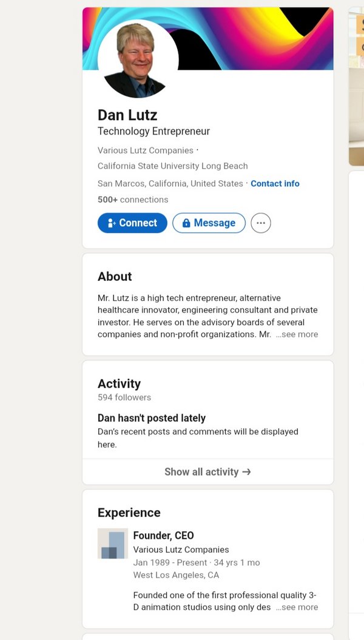This screenshot has height=640, width=364.
Task: Click 500+ connections link
Action: tap(133, 200)
